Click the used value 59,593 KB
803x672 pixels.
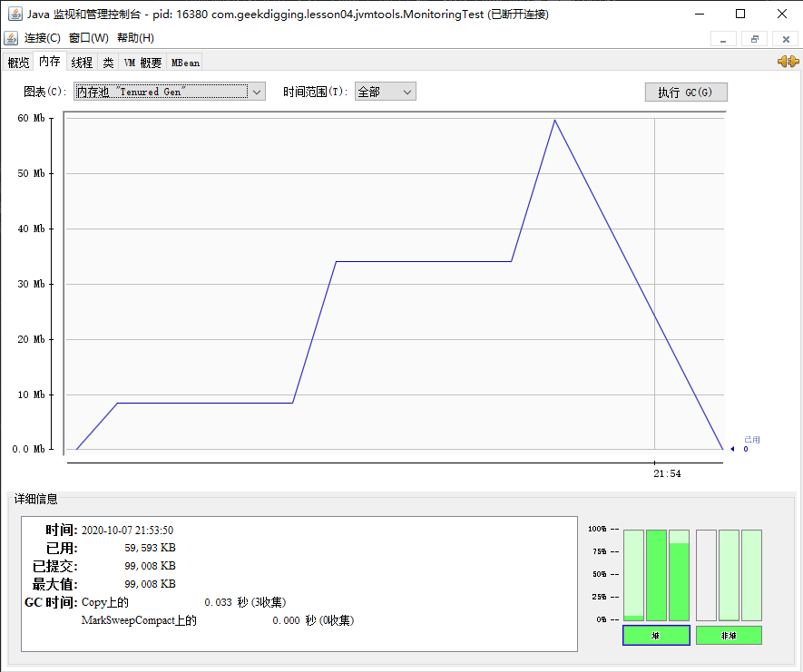tap(150, 548)
